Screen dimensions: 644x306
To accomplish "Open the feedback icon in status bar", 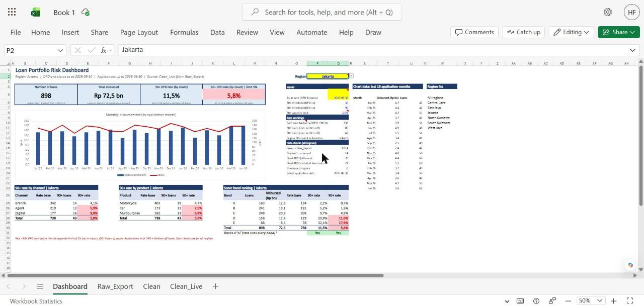I will click(552, 301).
